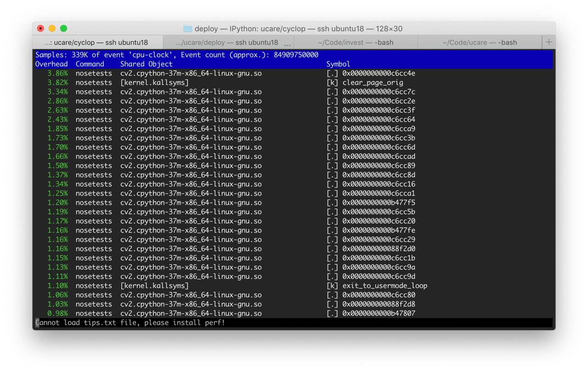Select row with symbol 0x0000000000c6cc8d
The width and height of the screenshot is (588, 373).
pyautogui.click(x=294, y=175)
